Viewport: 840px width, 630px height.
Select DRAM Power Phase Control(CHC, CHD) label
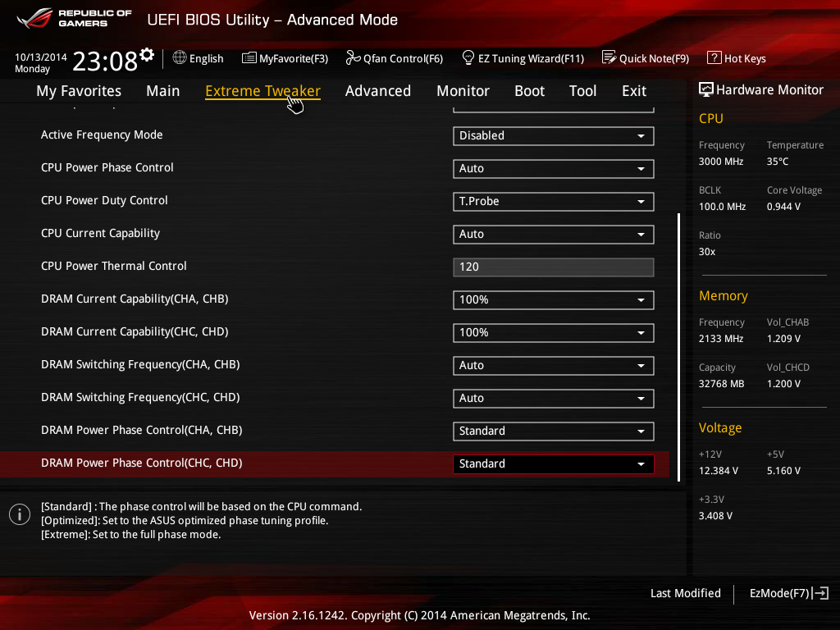142,463
